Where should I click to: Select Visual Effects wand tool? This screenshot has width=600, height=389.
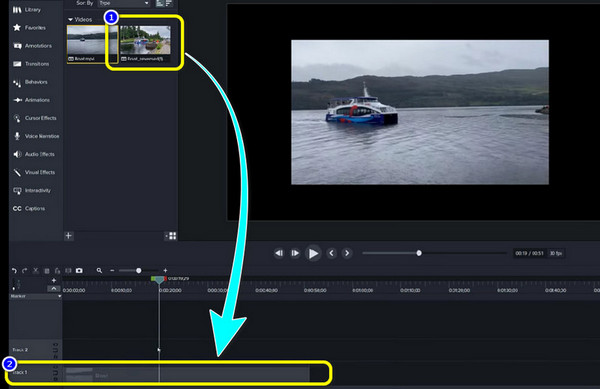click(34, 172)
